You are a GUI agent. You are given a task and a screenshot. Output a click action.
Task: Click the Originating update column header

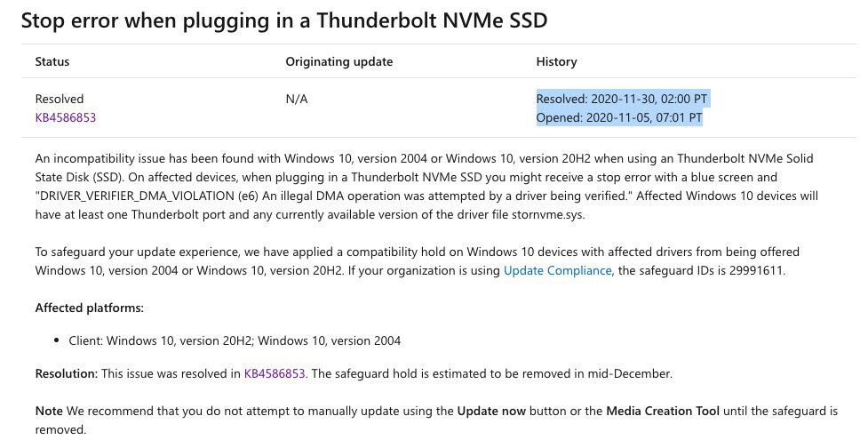coord(338,61)
